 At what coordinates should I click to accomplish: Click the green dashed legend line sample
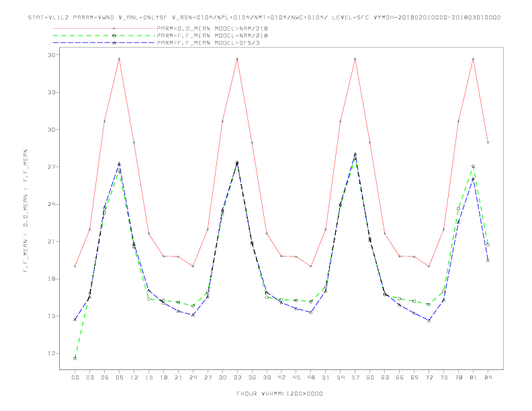104,36
